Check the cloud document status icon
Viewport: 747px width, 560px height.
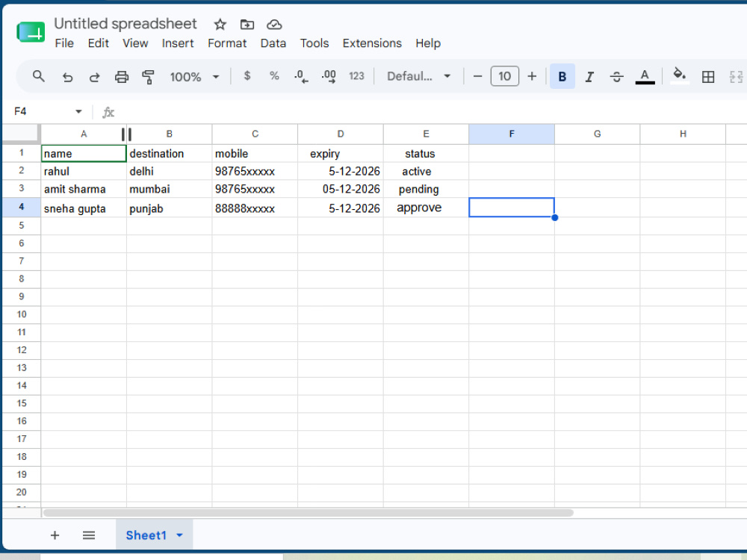point(274,25)
